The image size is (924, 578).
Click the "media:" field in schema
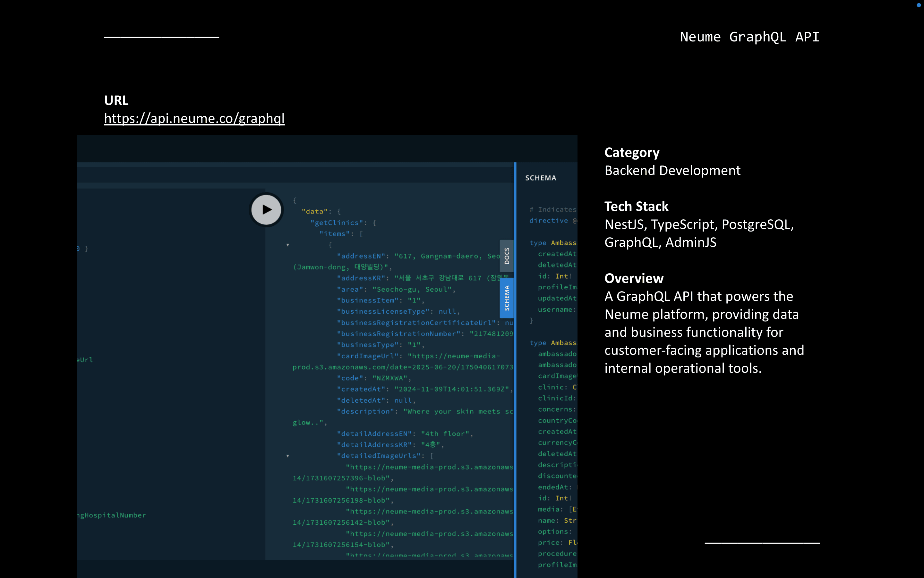click(558, 510)
